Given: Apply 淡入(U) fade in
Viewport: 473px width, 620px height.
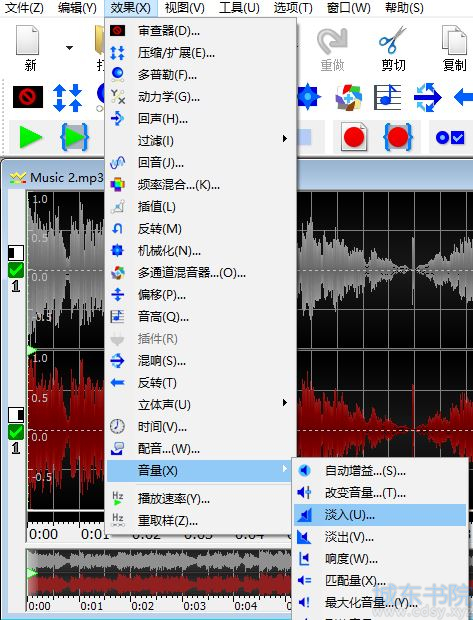Looking at the screenshot, I should (380, 515).
